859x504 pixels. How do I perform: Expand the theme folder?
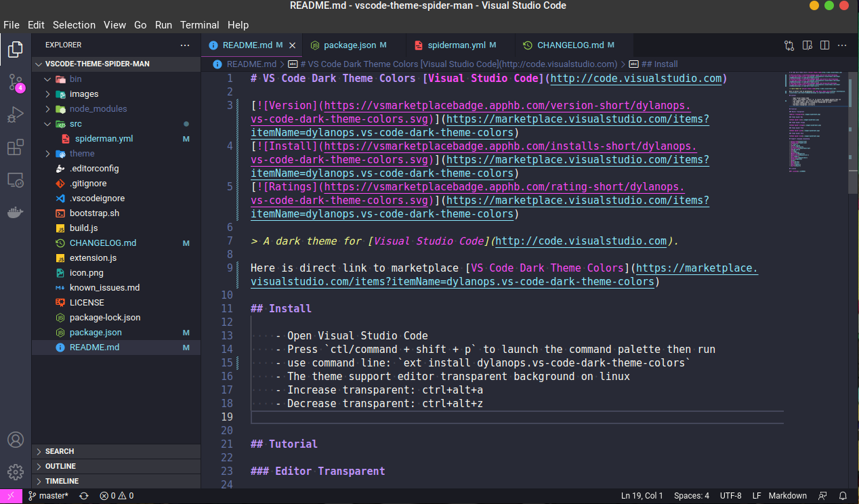116,153
